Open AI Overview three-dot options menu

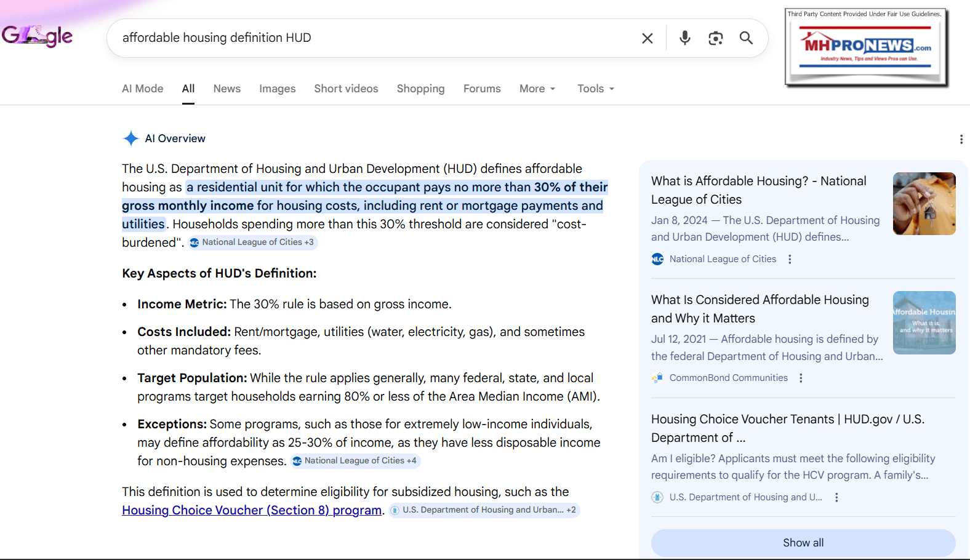961,140
